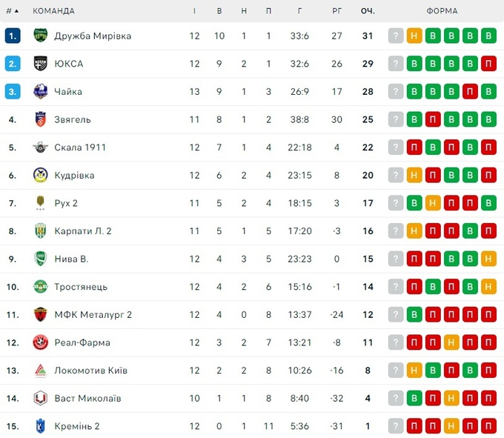504x438 pixels.
Task: Click ЮКСА's red П form badge
Action: coord(488,64)
